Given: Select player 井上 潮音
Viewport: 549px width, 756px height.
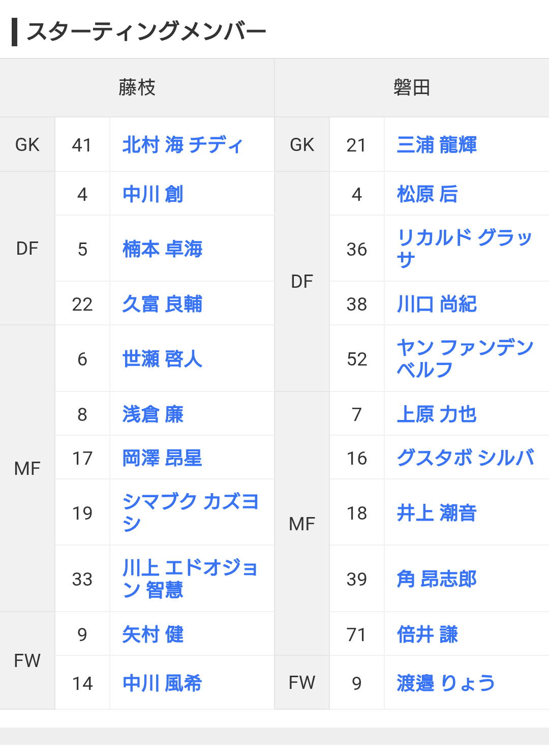Looking at the screenshot, I should [x=437, y=513].
